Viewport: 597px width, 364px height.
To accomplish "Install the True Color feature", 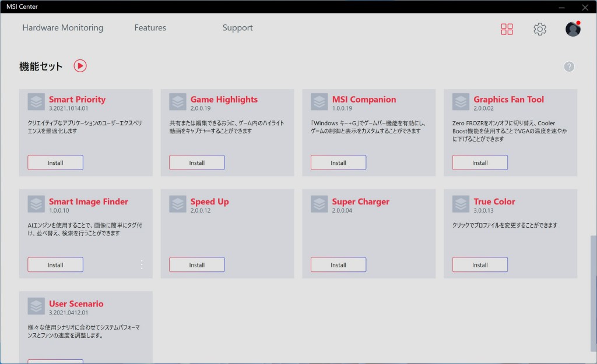I will pyautogui.click(x=480, y=264).
